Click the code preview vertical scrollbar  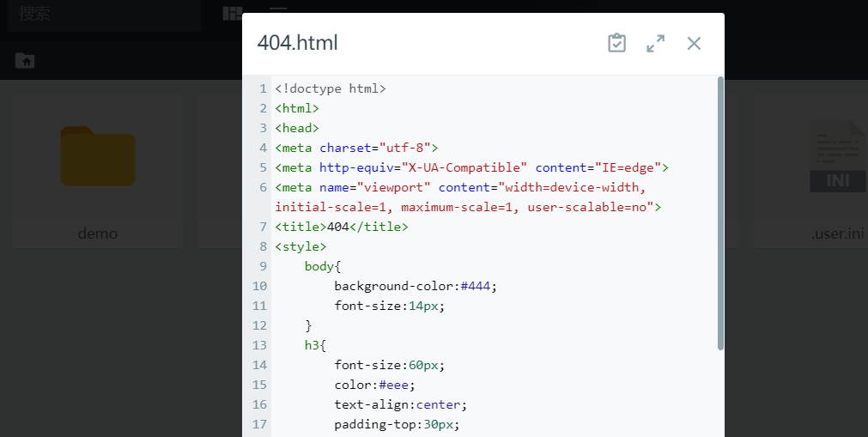(x=720, y=213)
